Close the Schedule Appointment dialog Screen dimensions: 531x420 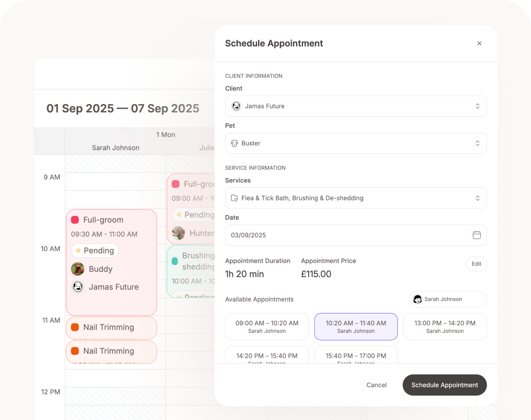479,43
